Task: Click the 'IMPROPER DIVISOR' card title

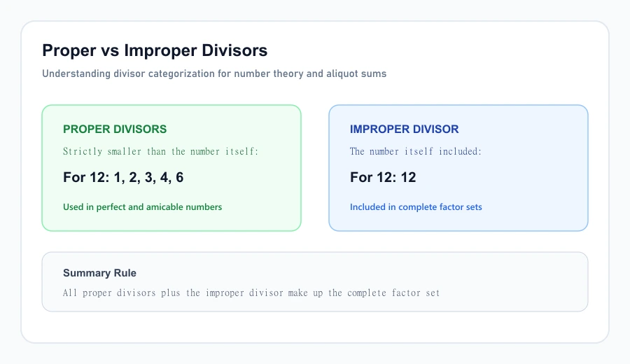Action: (x=404, y=129)
